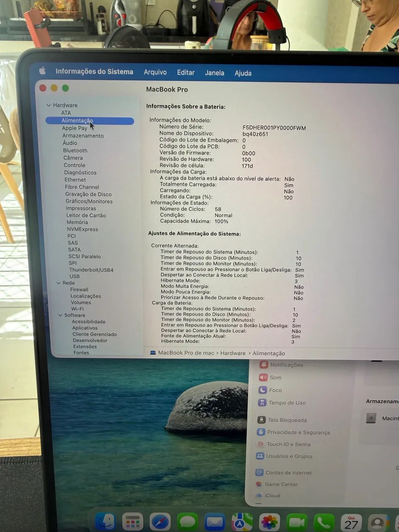Launch FaceTime from the Dock
Image resolution: width=399 pixels, height=532 pixels.
[297, 522]
